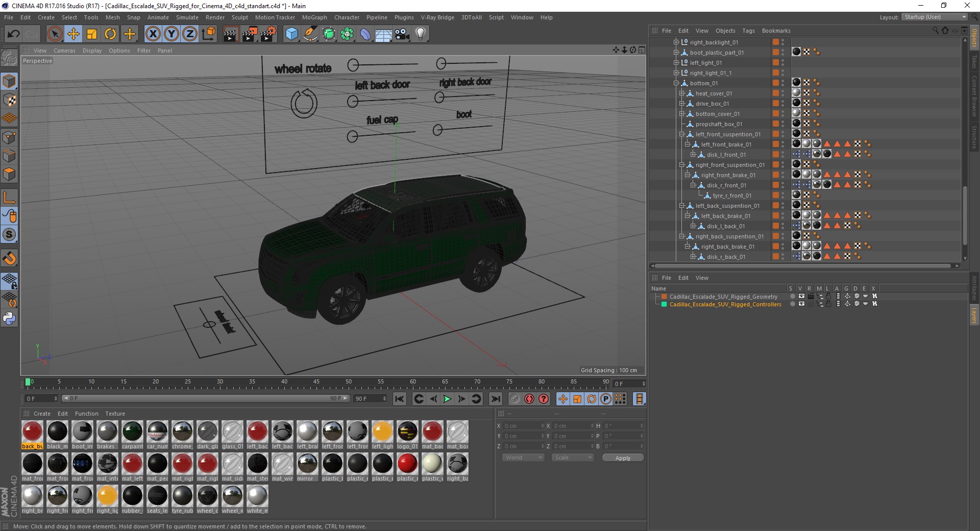Image resolution: width=980 pixels, height=531 pixels.
Task: Toggle solo for Geometry layer
Action: 792,296
